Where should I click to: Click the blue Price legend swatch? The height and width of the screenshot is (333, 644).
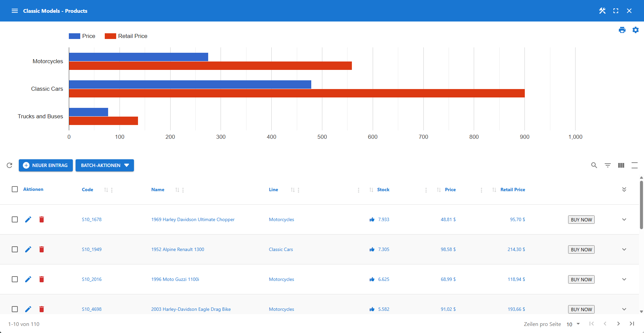point(74,36)
